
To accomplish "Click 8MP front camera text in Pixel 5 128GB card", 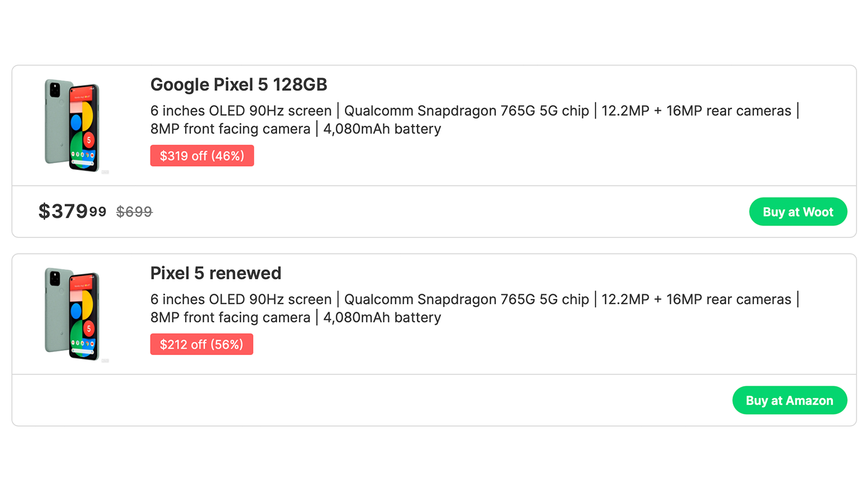I will [x=230, y=129].
